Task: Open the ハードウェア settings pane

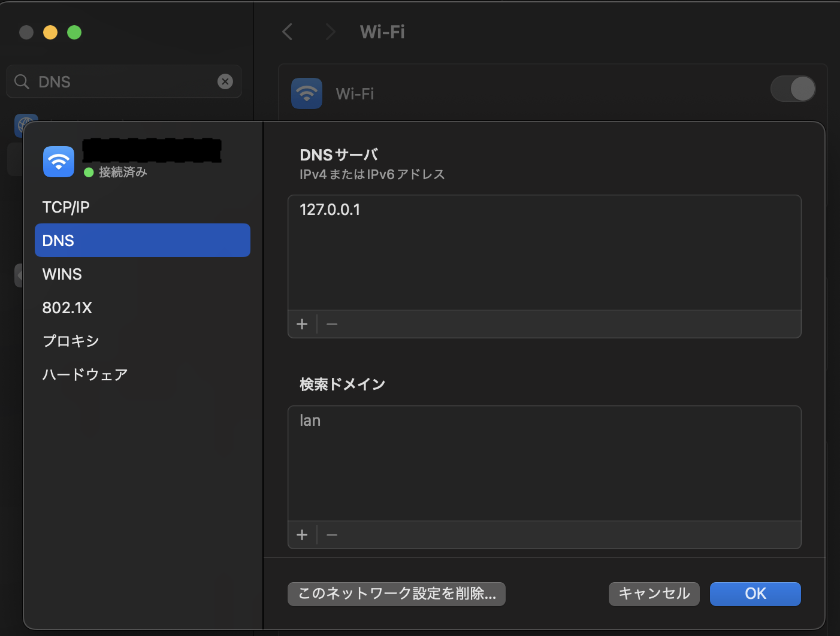Action: pos(84,374)
